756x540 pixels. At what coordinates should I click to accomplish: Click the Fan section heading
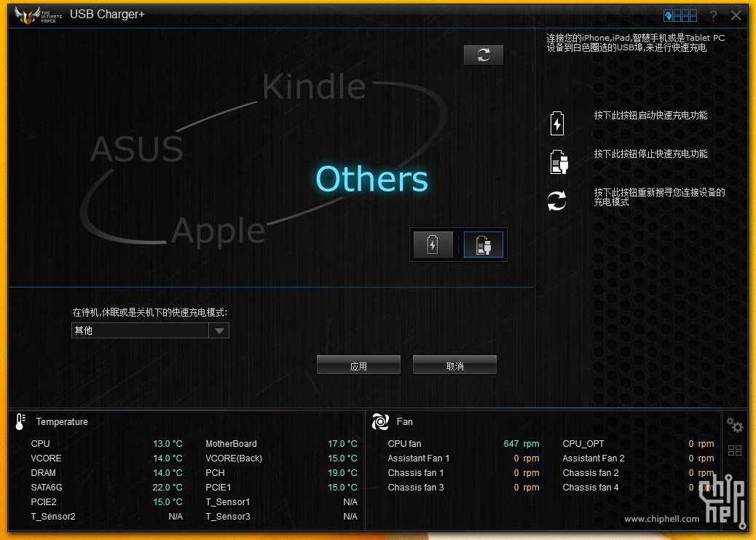[x=404, y=421]
